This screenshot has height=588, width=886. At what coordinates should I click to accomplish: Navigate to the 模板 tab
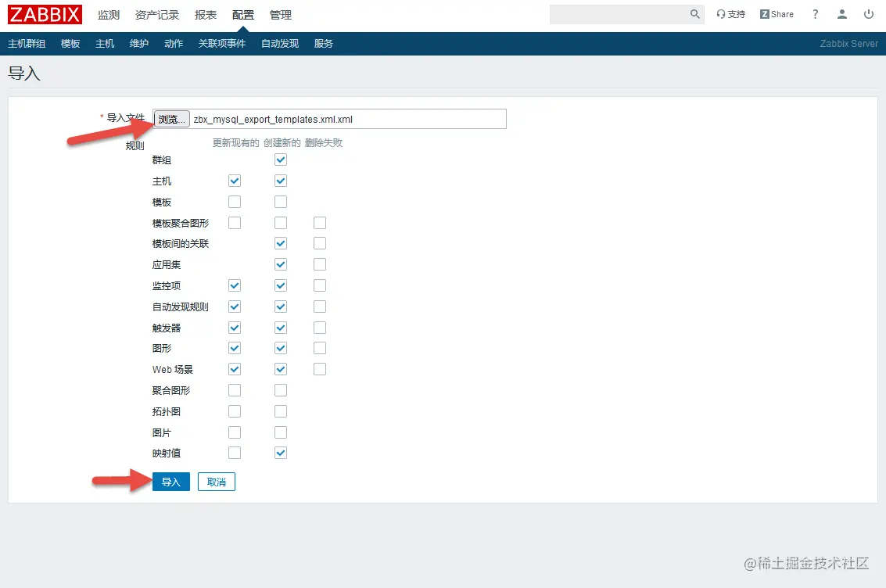[70, 43]
